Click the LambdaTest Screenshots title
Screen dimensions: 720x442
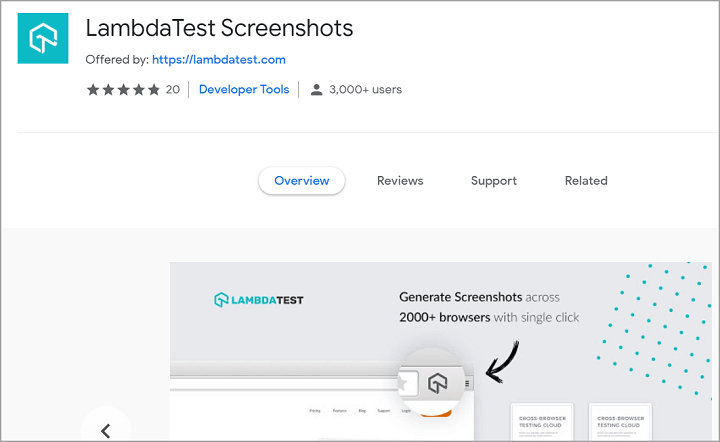pos(219,29)
